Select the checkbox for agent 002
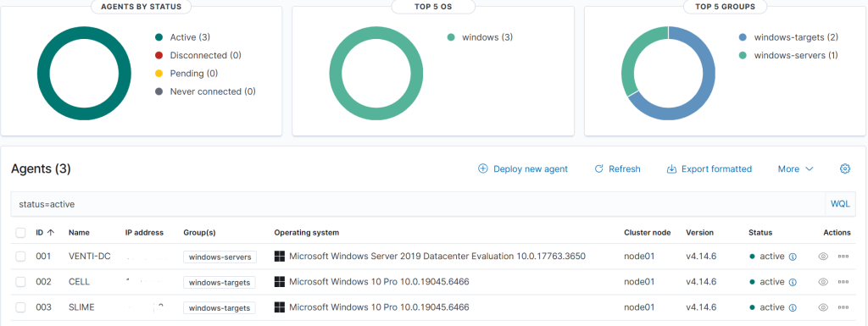This screenshot has height=326, width=868. tap(20, 282)
